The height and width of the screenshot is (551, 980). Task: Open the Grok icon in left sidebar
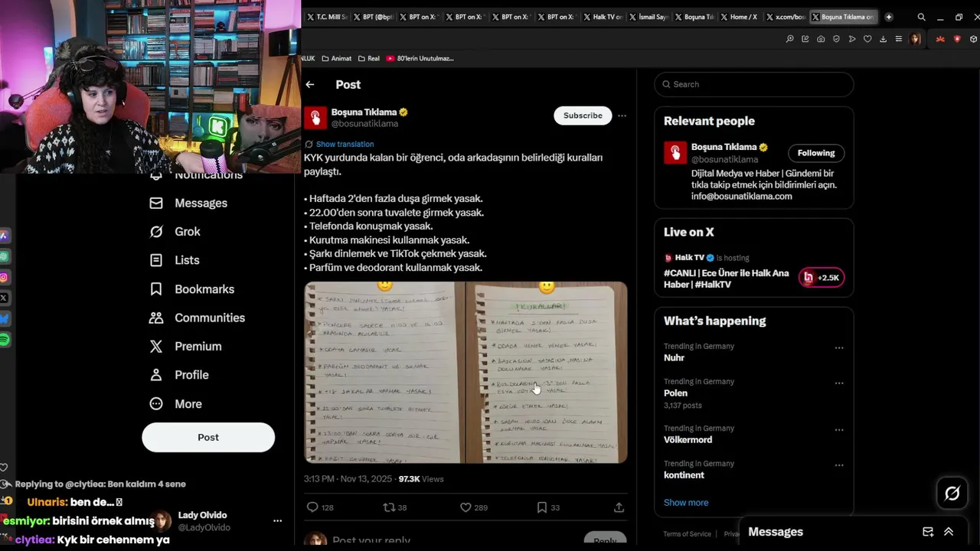(x=156, y=231)
